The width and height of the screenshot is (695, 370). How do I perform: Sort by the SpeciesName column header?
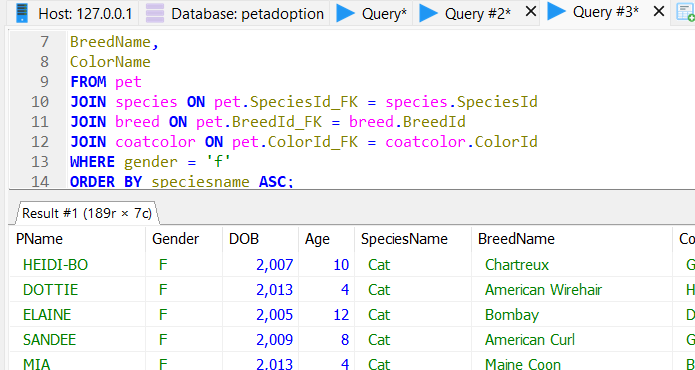413,239
